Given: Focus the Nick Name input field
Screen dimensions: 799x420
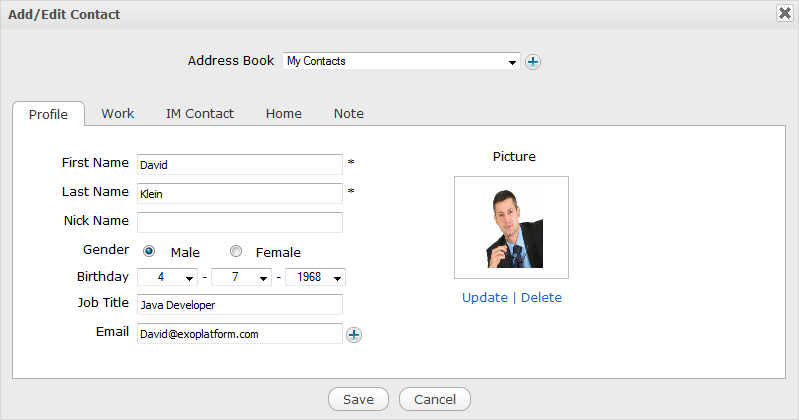Looking at the screenshot, I should [x=240, y=222].
